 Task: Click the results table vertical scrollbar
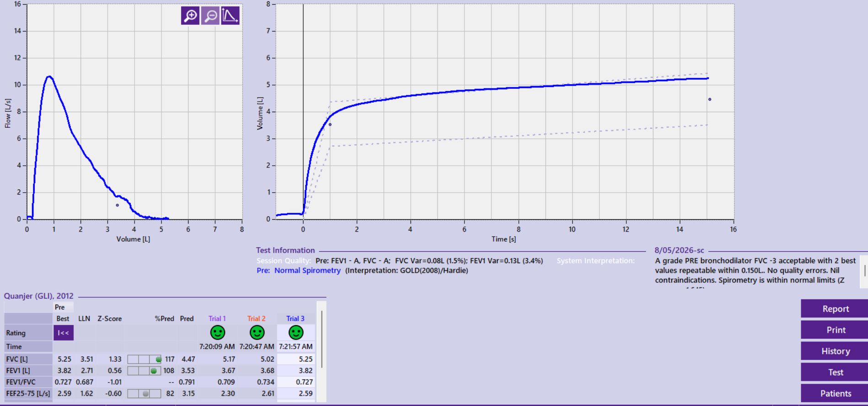pyautogui.click(x=322, y=340)
